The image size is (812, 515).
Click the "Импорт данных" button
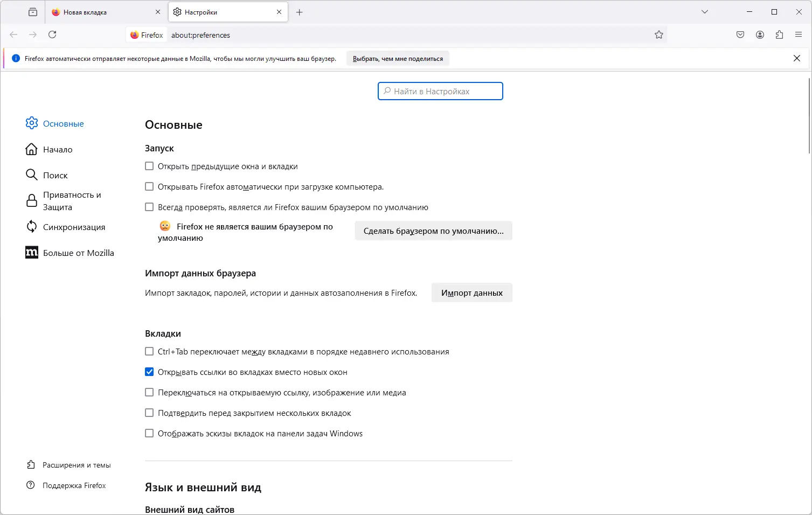click(471, 293)
